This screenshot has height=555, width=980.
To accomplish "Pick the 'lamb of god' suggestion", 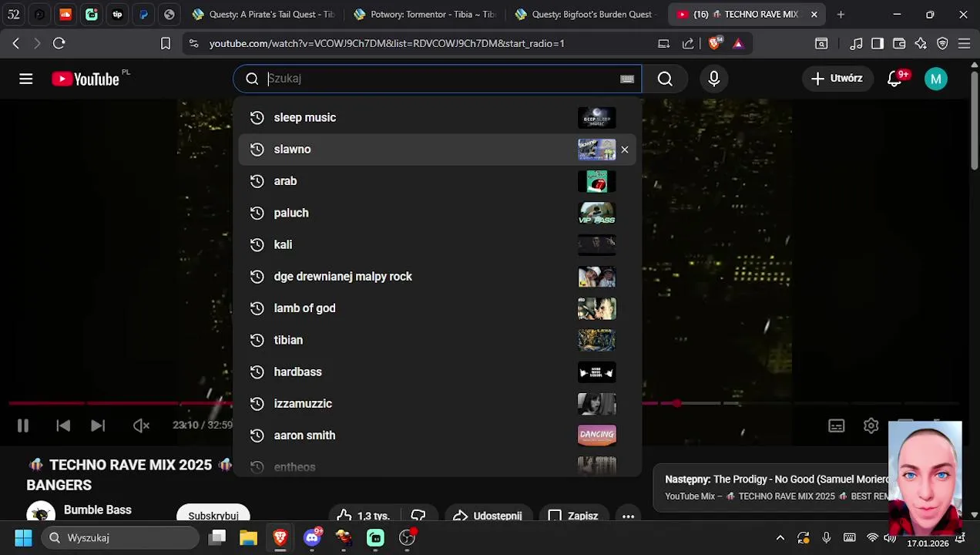I will 438,308.
